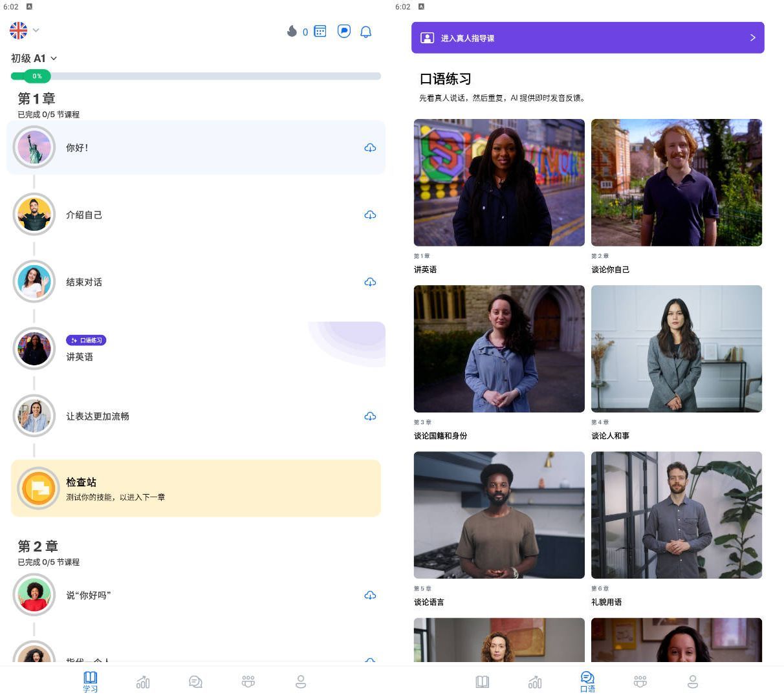
Task: Click the cloud icon beside 让表达更加流畅
Action: [x=370, y=416]
